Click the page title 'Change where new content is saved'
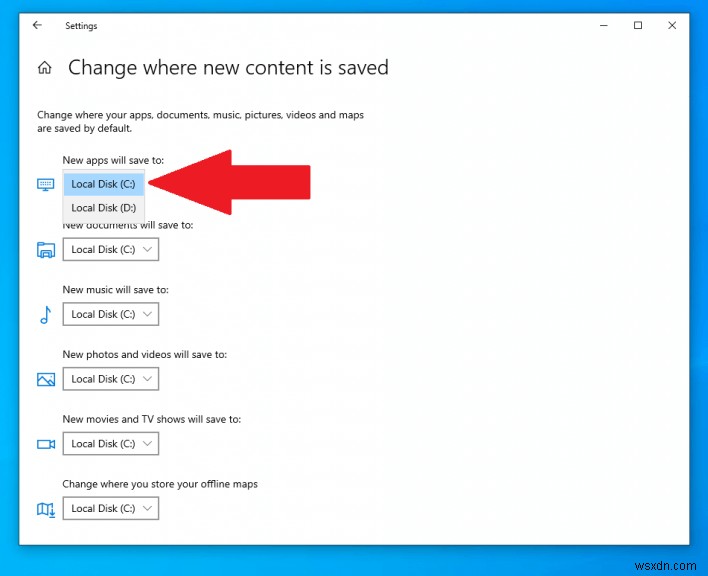This screenshot has width=708, height=576. tap(228, 68)
